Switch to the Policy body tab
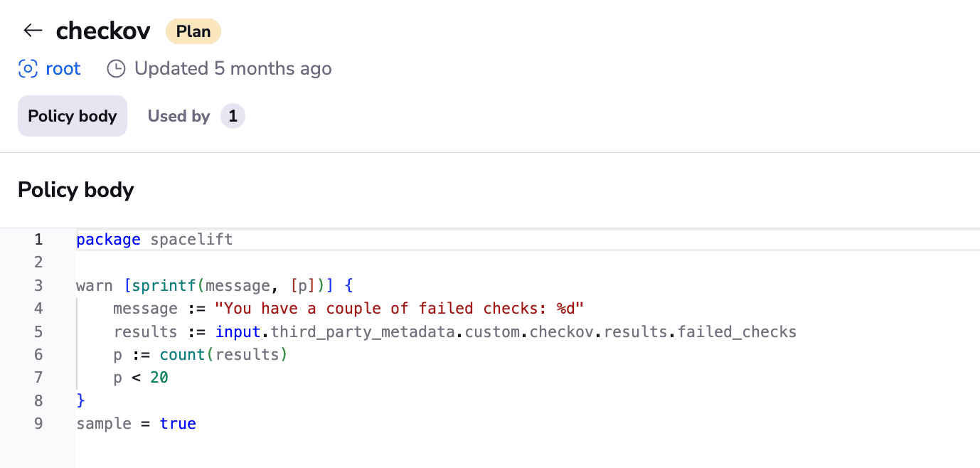980x468 pixels. 73,116
